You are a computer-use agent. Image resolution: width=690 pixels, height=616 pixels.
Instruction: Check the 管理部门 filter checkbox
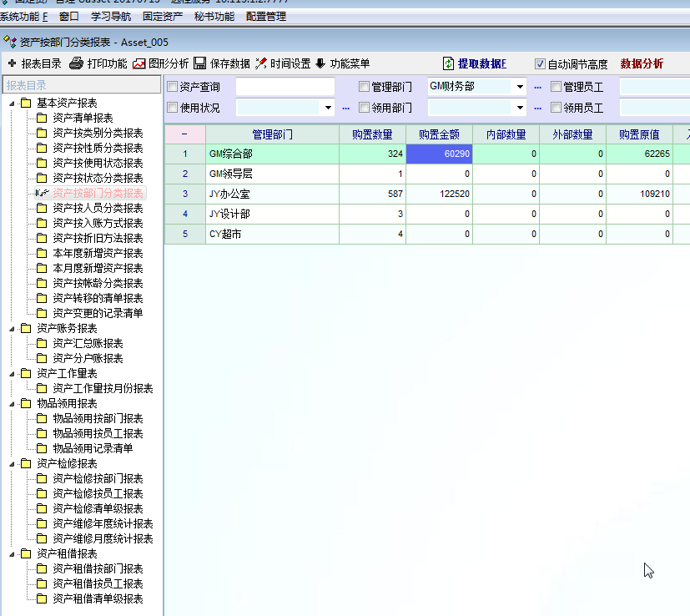(364, 87)
